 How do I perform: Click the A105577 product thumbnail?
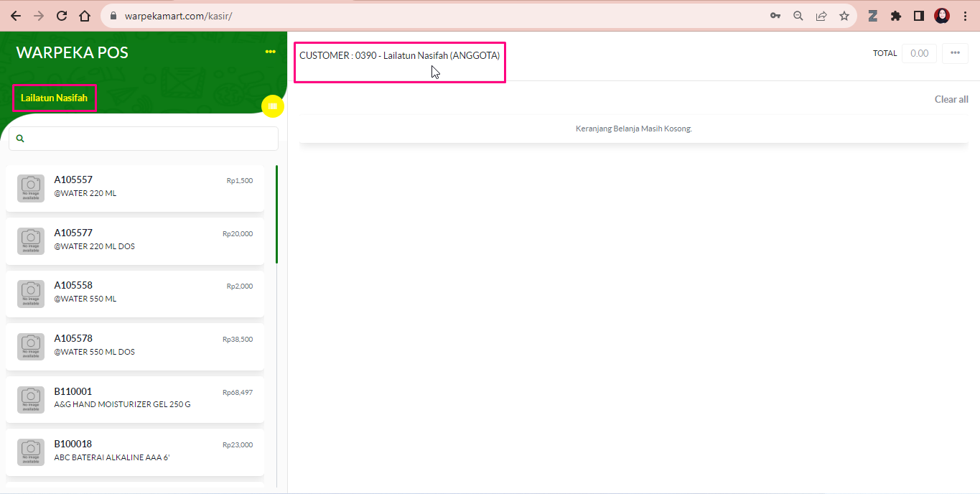click(x=31, y=241)
